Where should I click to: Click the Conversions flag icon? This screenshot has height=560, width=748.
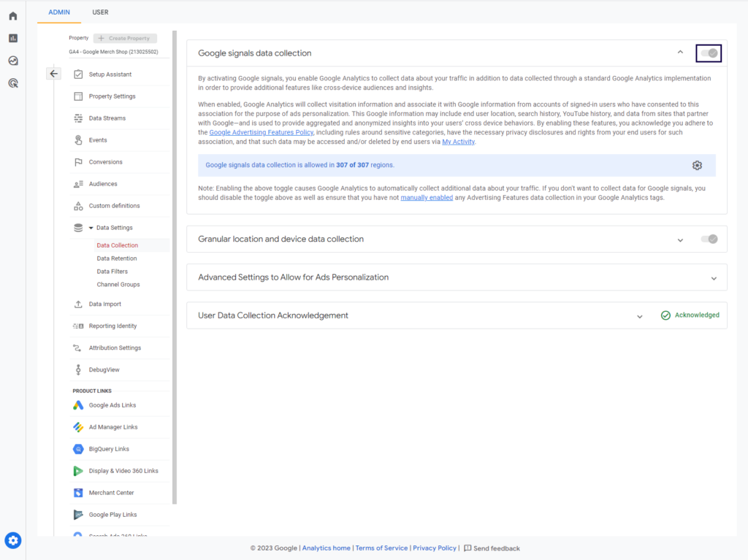[x=78, y=162]
